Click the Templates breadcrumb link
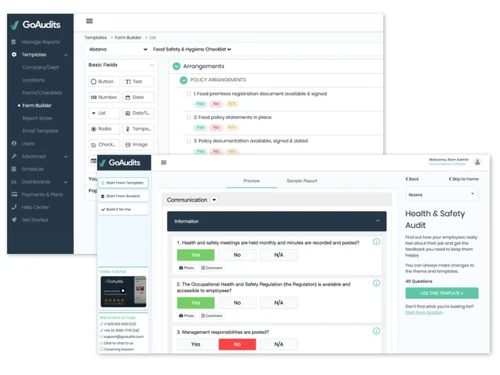 (96, 37)
